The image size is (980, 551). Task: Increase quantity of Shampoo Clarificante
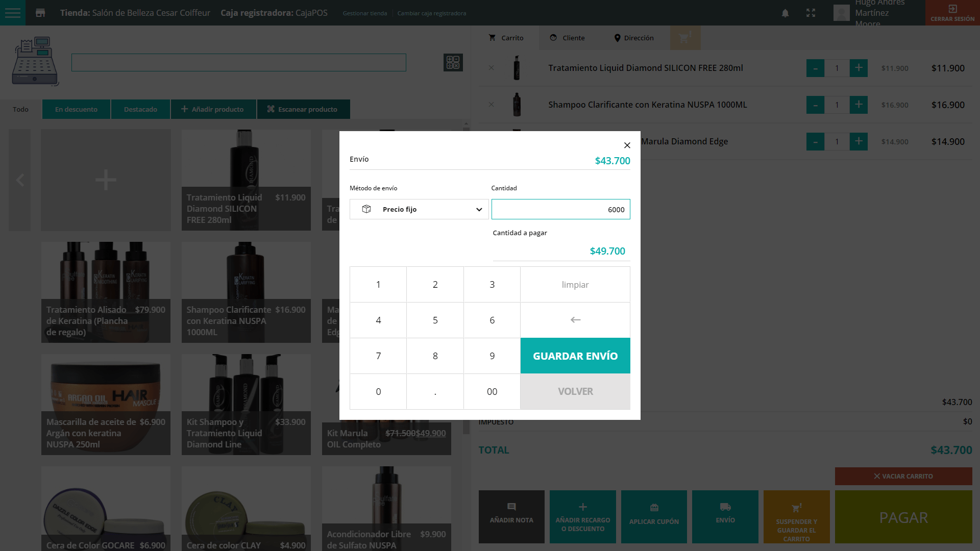click(859, 105)
